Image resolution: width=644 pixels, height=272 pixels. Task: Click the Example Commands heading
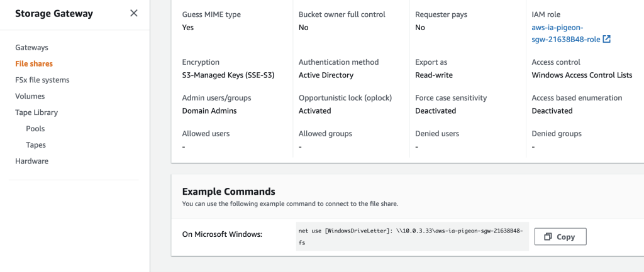pyautogui.click(x=228, y=192)
